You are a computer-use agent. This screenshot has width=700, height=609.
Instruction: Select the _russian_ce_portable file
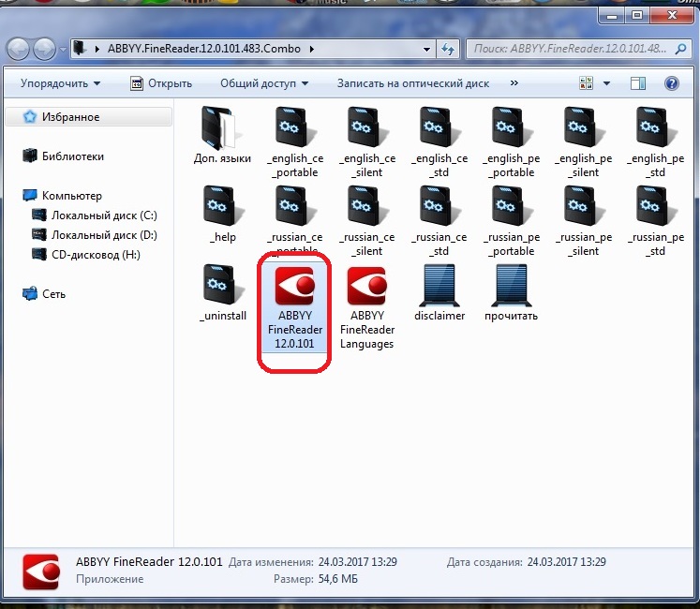(294, 219)
